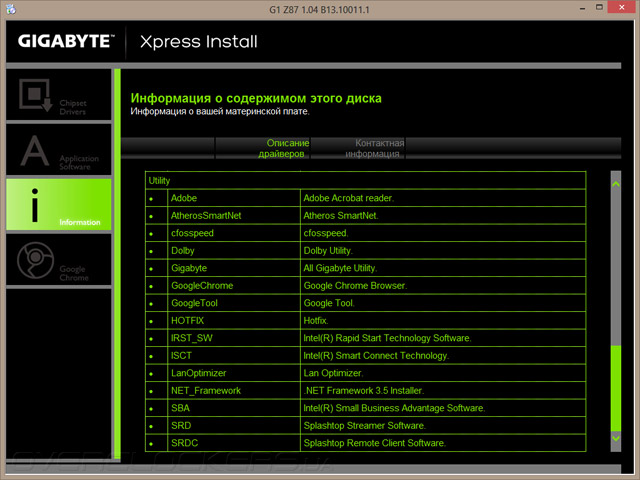Open the Google Chrome sidebar section
Image resolution: width=640 pixels, height=480 pixels.
point(59,260)
